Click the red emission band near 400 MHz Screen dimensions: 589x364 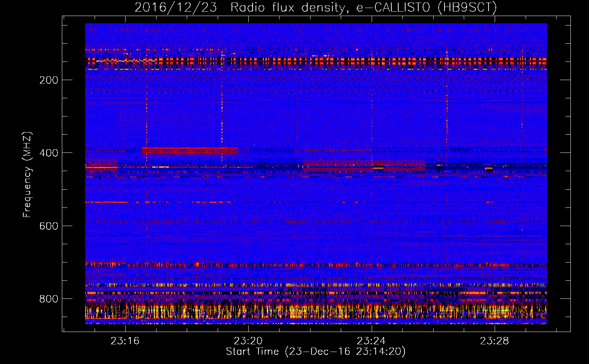[190, 150]
